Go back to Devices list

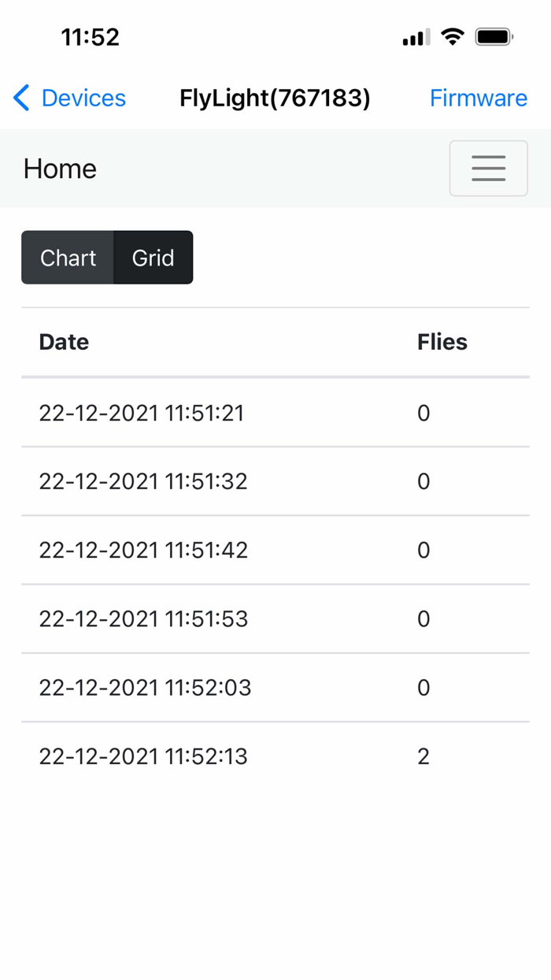[x=83, y=98]
